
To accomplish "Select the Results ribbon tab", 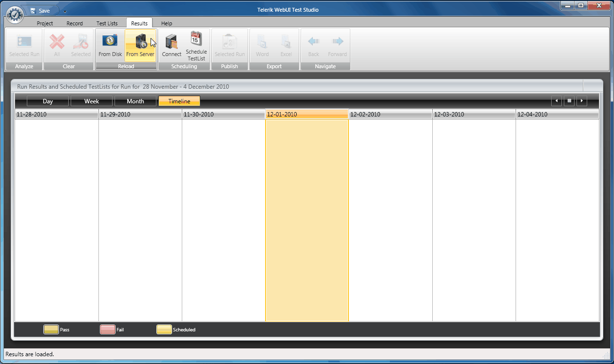I will [x=139, y=23].
